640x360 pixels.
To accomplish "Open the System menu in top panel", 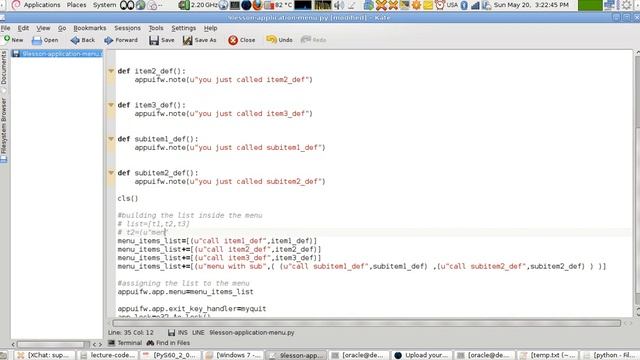I will coord(104,5).
